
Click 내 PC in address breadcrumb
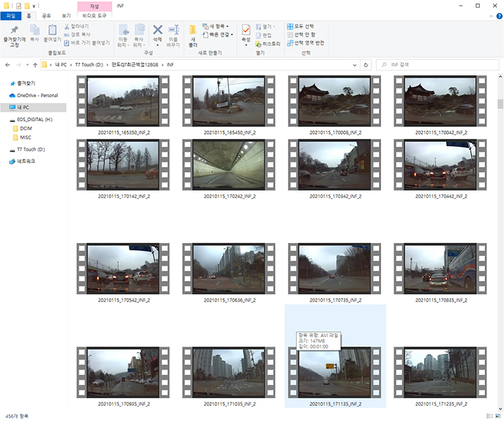click(x=61, y=65)
